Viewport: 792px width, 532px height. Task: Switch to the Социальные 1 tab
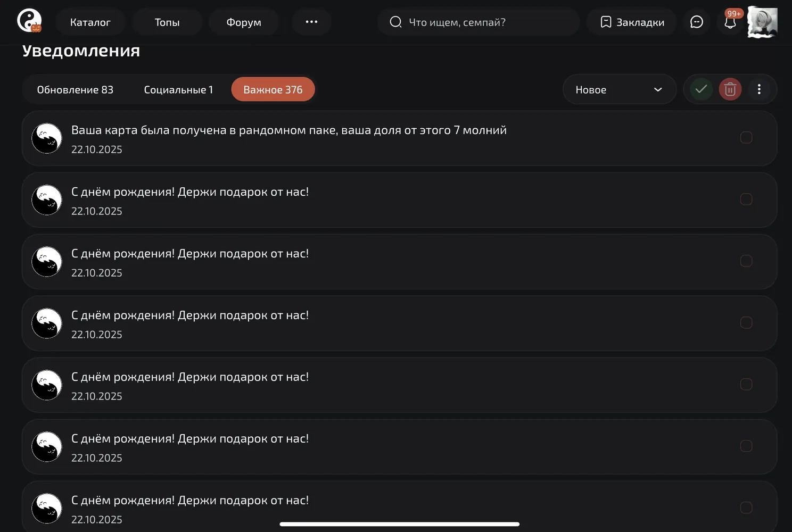click(x=178, y=89)
